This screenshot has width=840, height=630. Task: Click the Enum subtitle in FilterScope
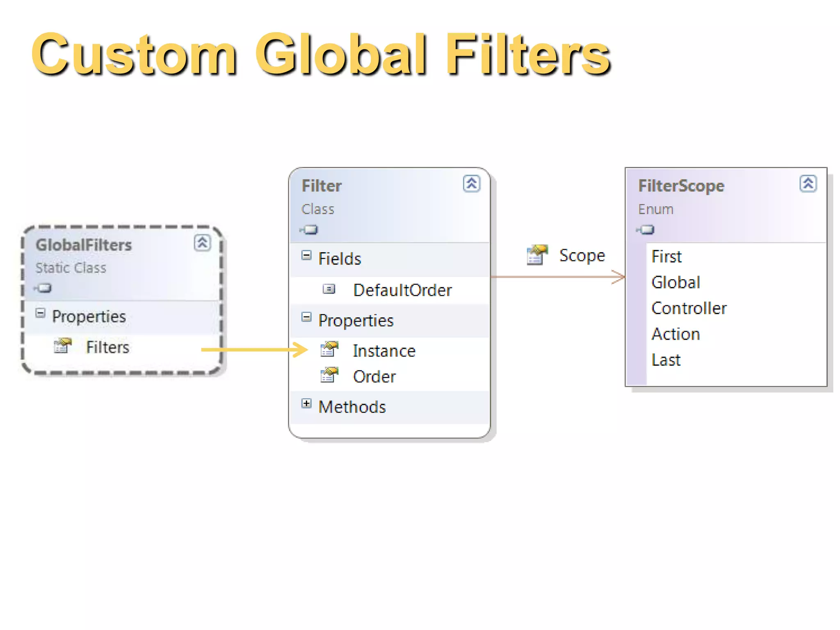(x=655, y=209)
